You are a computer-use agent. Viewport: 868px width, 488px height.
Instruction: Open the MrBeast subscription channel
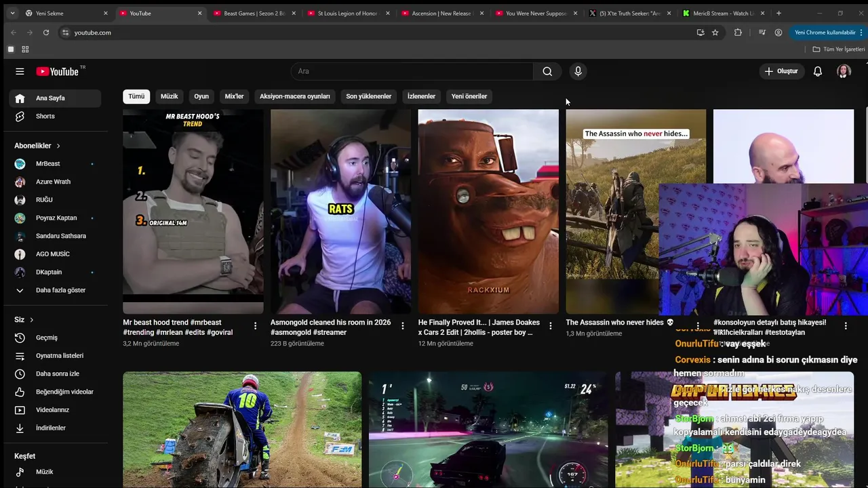pyautogui.click(x=55, y=163)
